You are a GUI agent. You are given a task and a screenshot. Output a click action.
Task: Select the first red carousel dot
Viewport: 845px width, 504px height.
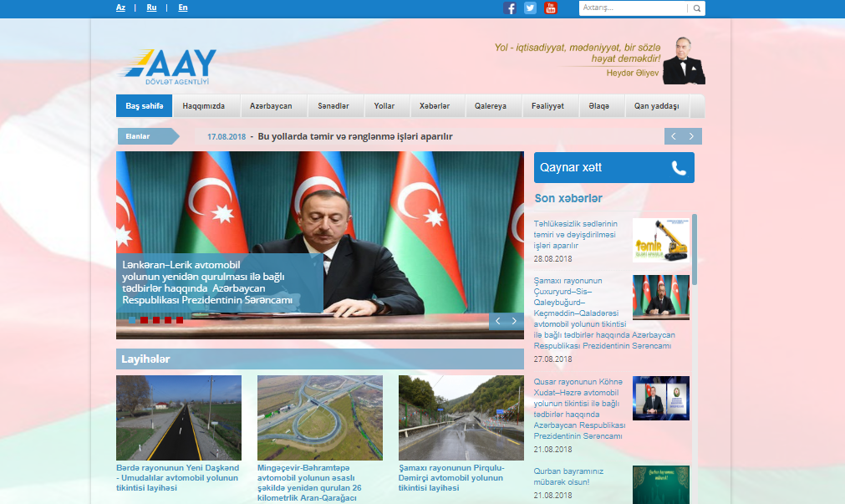click(x=144, y=319)
